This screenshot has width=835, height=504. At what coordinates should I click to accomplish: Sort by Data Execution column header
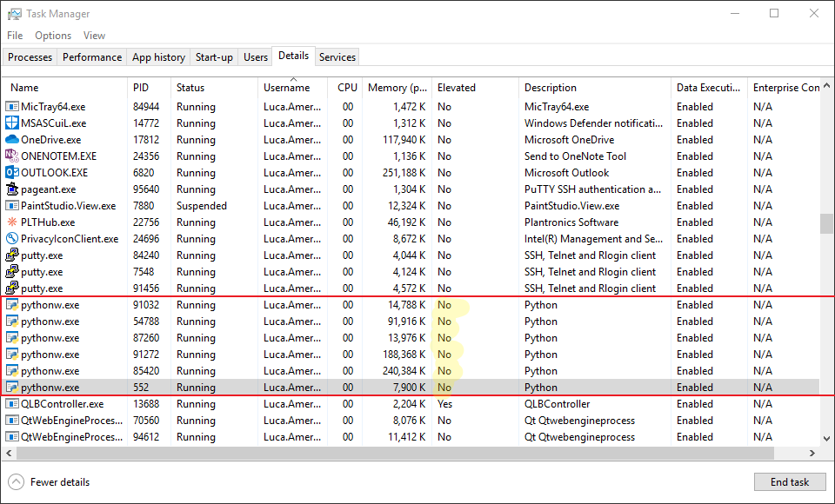tap(708, 88)
